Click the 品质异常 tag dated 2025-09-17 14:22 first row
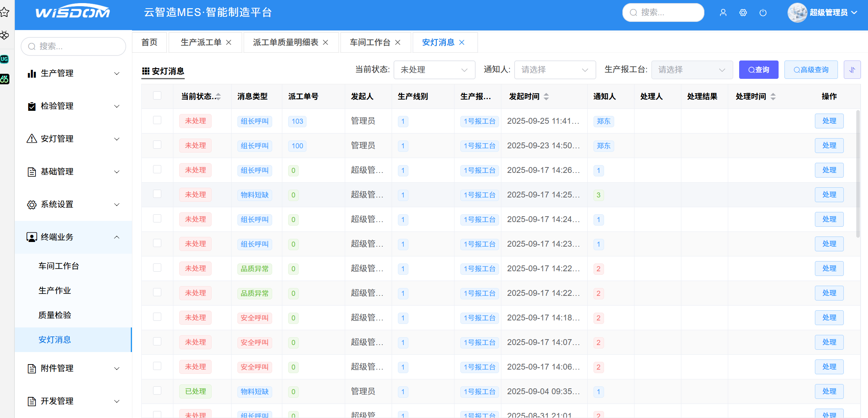This screenshot has height=418, width=868. click(255, 269)
